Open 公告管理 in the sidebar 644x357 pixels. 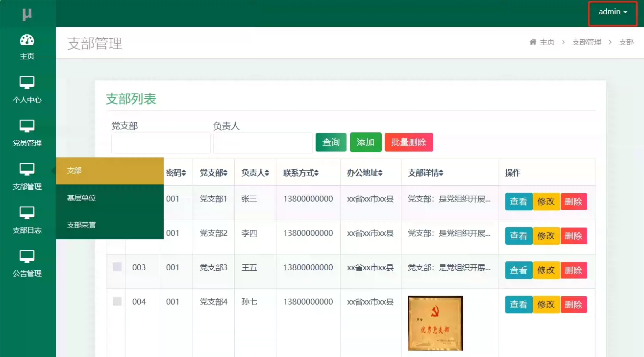point(27,263)
